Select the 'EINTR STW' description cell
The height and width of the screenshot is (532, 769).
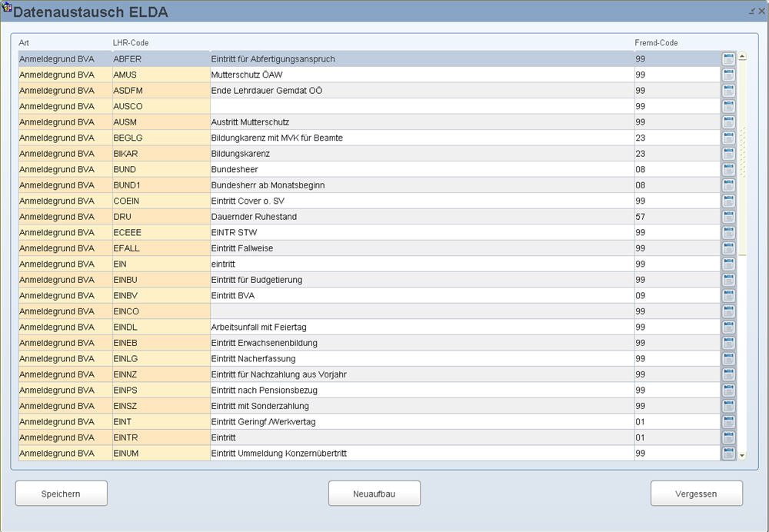(421, 232)
